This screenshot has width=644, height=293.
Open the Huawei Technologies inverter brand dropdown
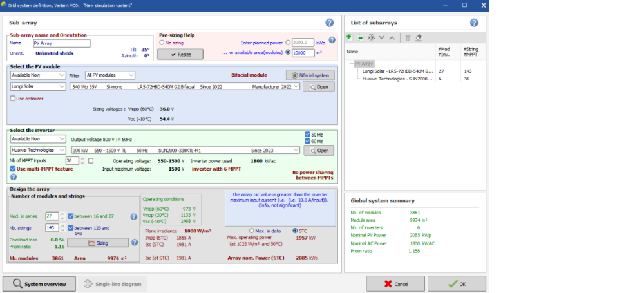pyautogui.click(x=38, y=150)
